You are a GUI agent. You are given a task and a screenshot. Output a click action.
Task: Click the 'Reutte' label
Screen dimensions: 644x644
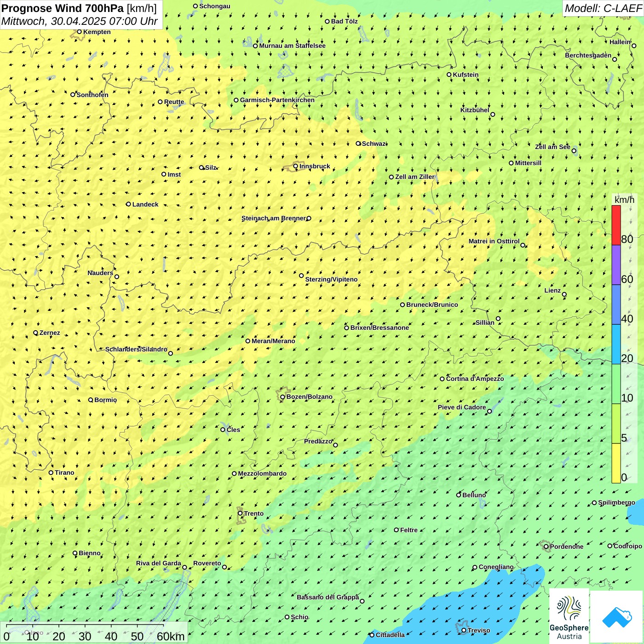point(174,102)
